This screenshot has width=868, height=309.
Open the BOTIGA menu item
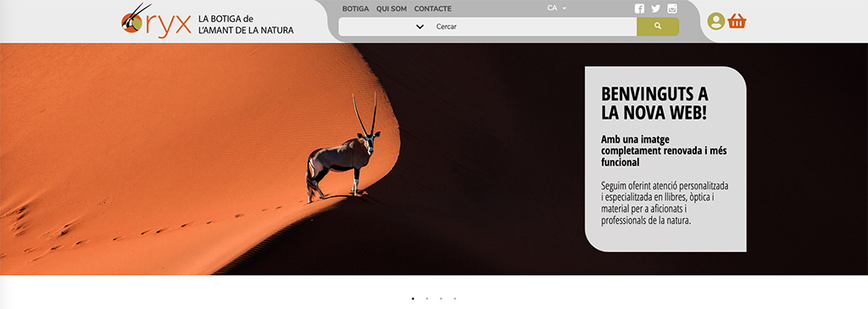coord(355,8)
